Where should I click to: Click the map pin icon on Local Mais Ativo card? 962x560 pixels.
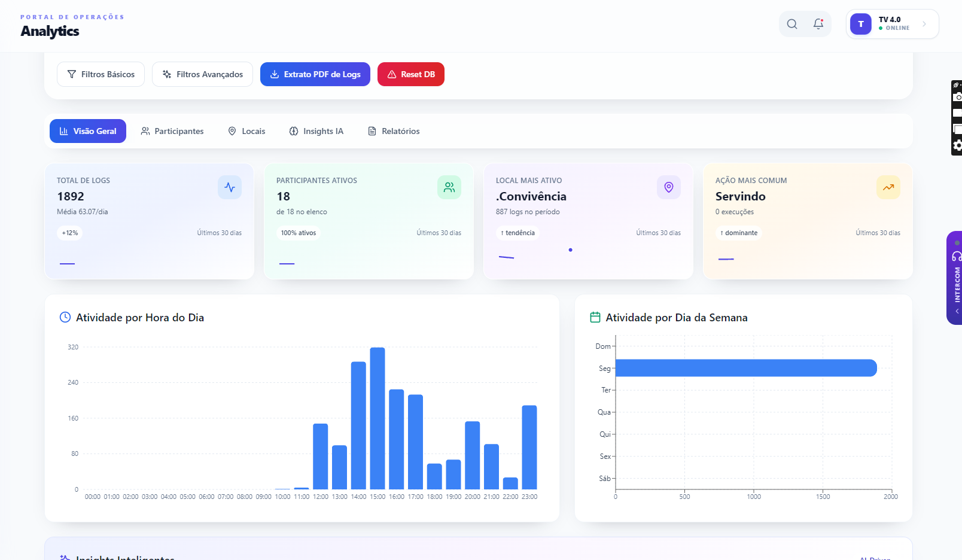click(x=669, y=187)
